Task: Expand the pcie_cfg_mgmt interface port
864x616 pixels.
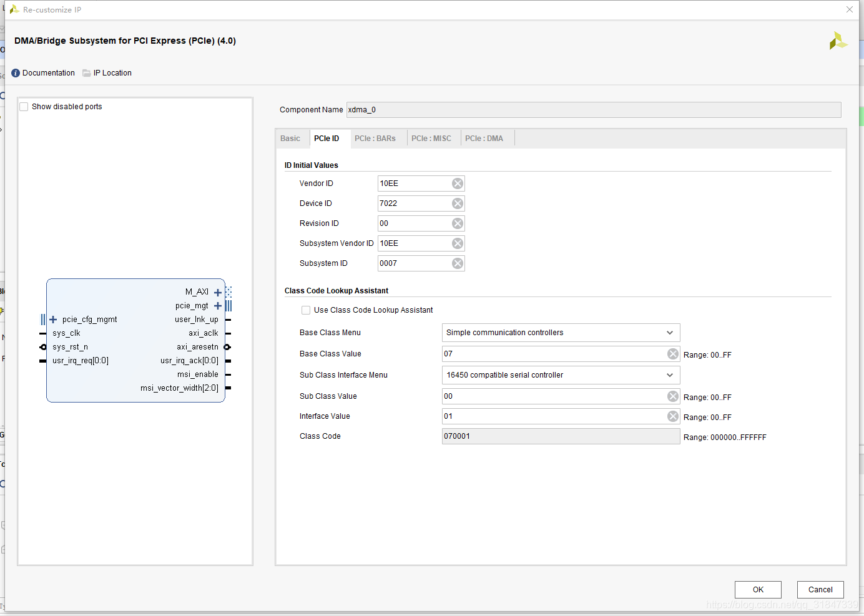Action: pos(53,320)
